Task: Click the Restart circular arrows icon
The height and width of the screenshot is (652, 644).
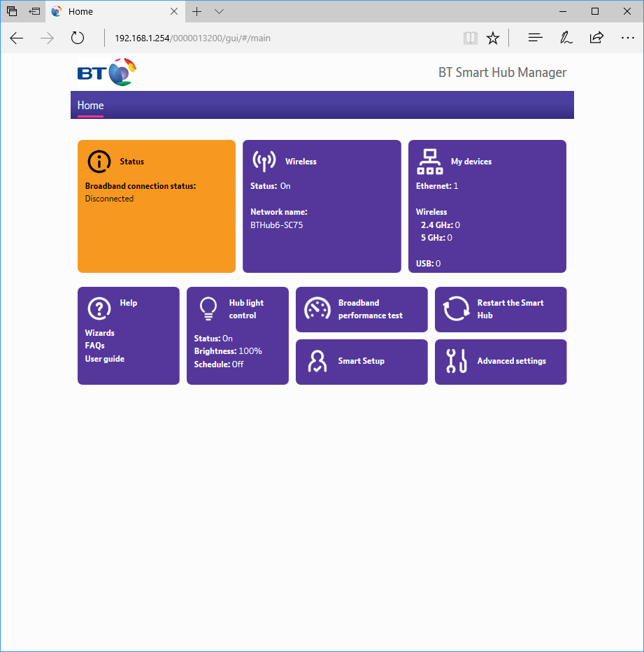Action: click(456, 309)
